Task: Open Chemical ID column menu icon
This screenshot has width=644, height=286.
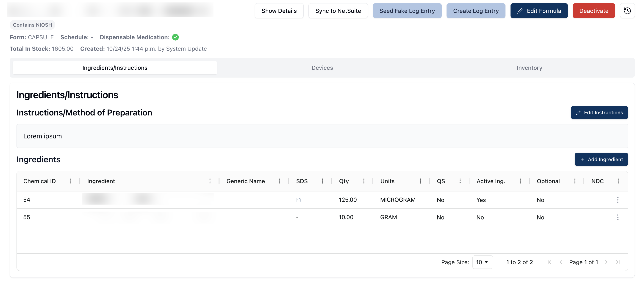Action: [71, 181]
